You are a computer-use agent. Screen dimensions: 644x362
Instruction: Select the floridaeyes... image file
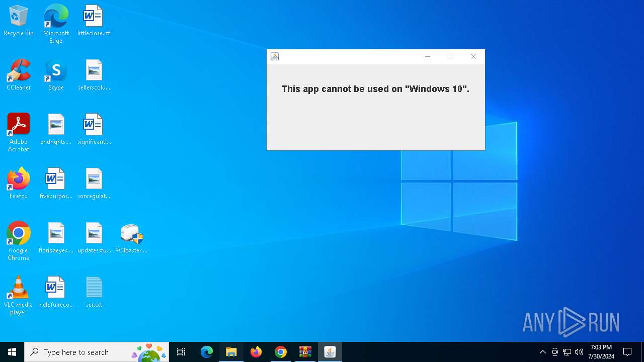click(56, 238)
